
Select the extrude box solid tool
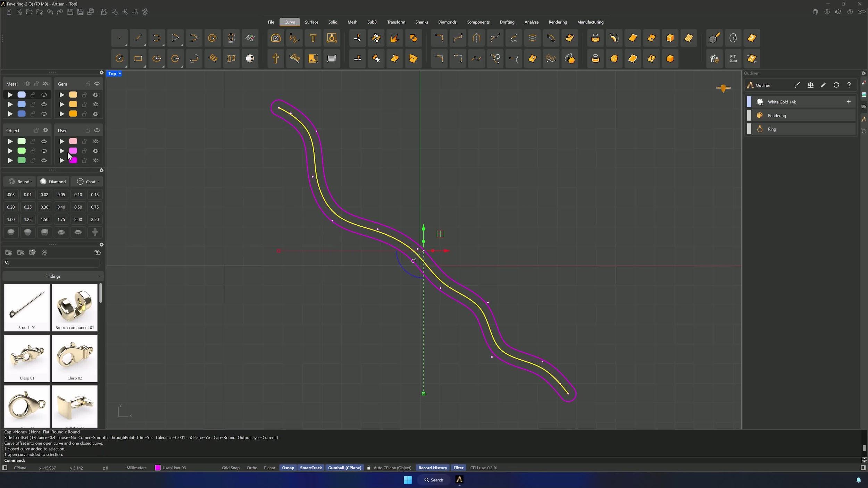670,38
